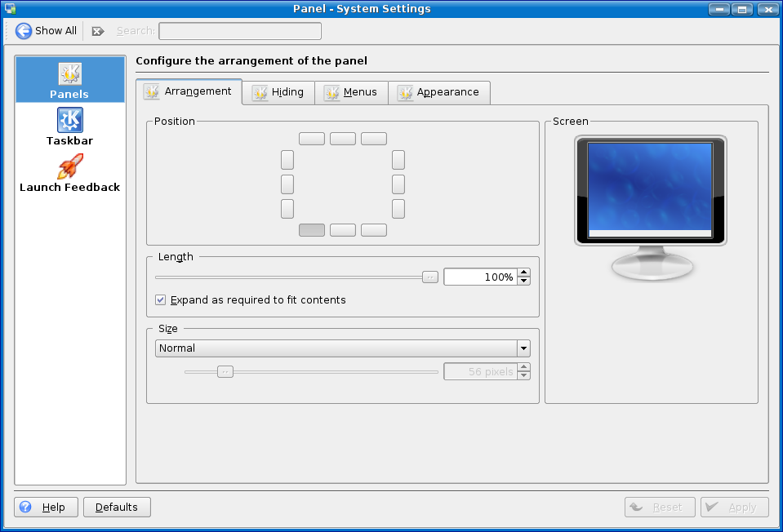Image resolution: width=783 pixels, height=532 pixels.
Task: Open the Menus tab
Action: tap(352, 92)
